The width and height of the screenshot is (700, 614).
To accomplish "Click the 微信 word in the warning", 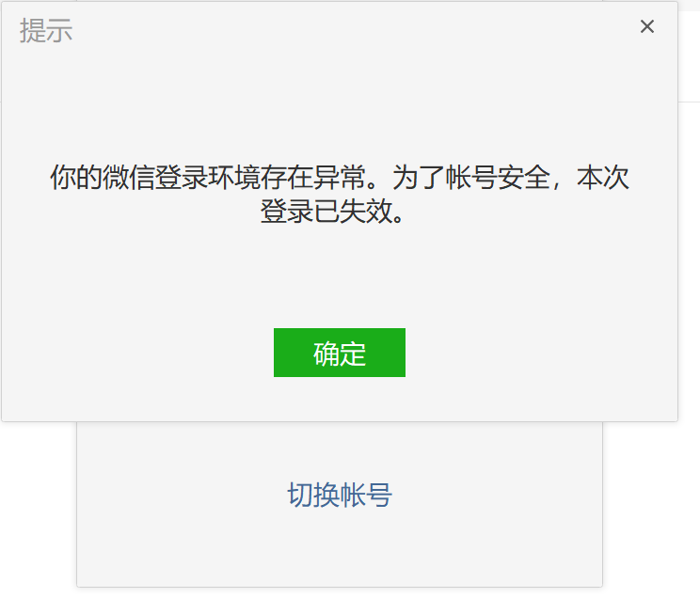I will 129,177.
